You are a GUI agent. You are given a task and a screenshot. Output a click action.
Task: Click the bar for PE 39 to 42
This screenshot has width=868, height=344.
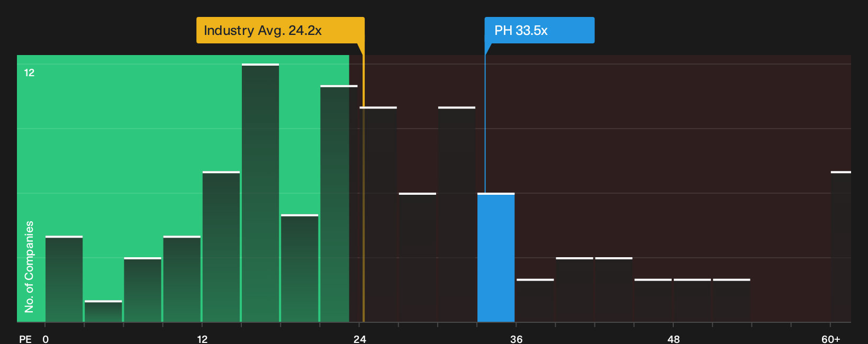(x=575, y=289)
